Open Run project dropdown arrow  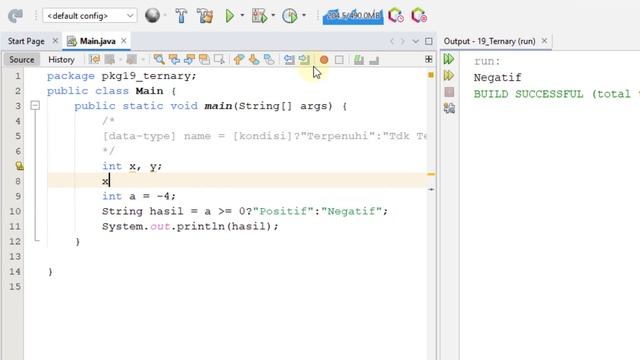[242, 16]
